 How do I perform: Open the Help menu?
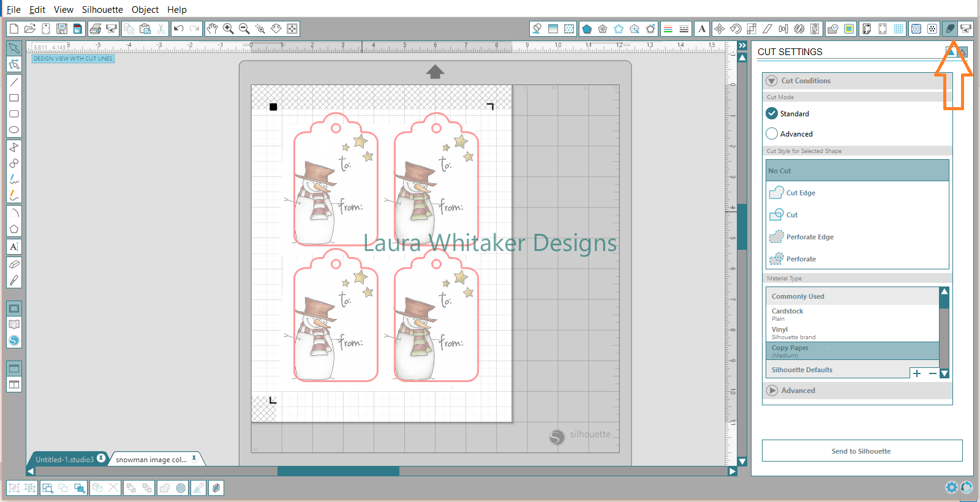click(x=177, y=10)
